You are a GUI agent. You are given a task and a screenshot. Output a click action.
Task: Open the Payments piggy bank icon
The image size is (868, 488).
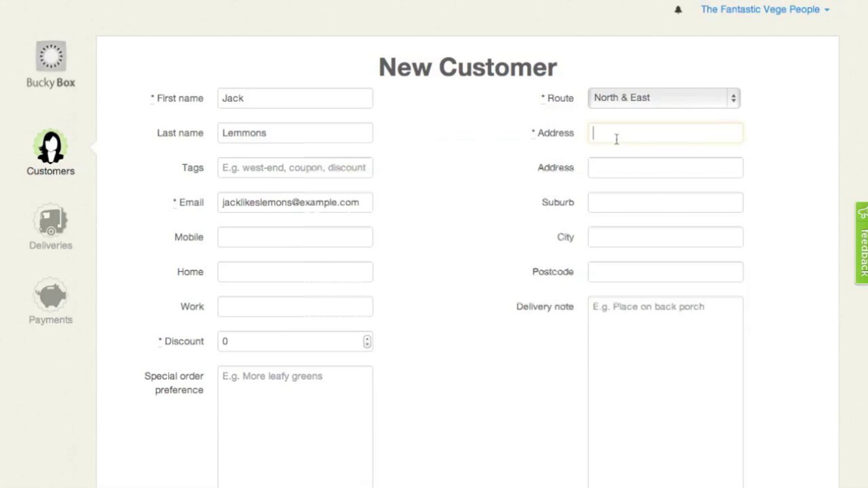point(51,295)
